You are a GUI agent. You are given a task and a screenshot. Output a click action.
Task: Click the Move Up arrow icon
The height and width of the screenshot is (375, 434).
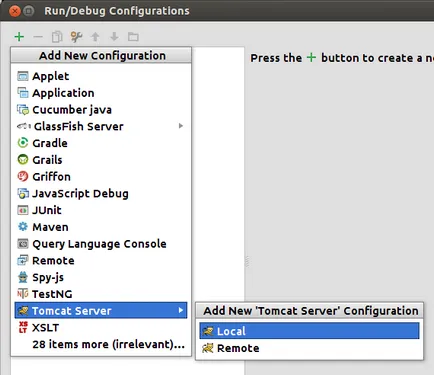pyautogui.click(x=95, y=37)
